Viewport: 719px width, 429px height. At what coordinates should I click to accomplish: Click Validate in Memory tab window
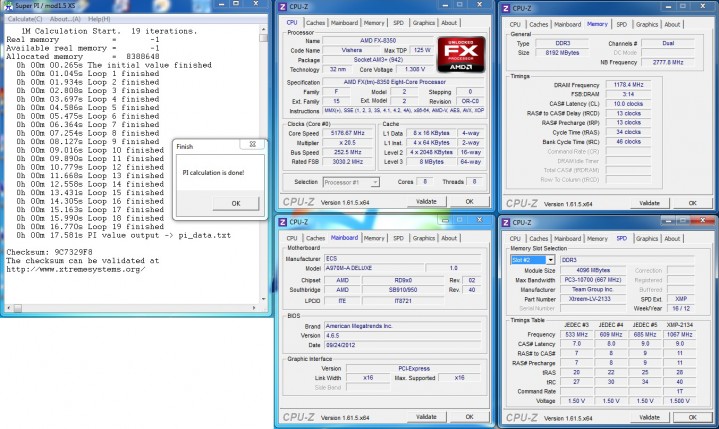click(x=649, y=203)
